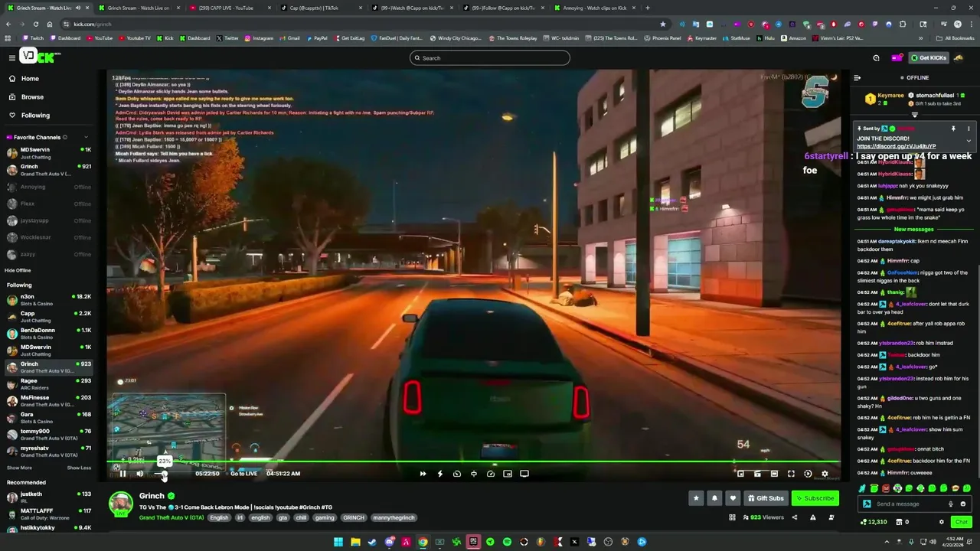Click the mannythegrinch tag
This screenshot has width=980, height=551.
pyautogui.click(x=394, y=517)
